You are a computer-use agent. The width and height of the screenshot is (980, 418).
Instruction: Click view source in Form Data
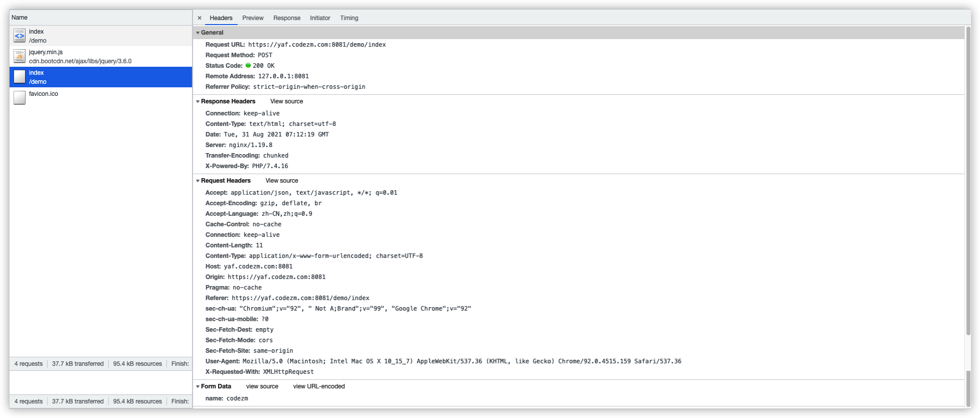click(x=262, y=386)
